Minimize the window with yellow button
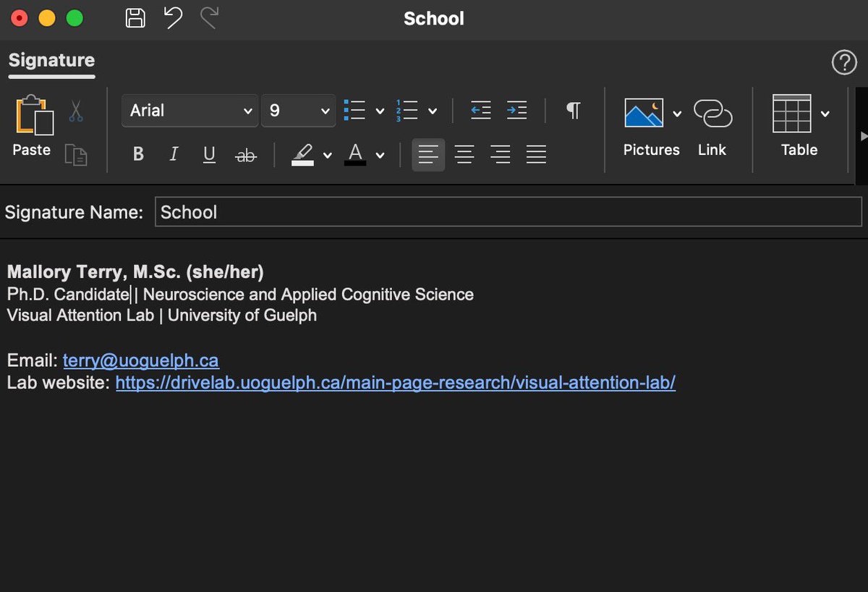This screenshot has width=868, height=592. click(47, 19)
